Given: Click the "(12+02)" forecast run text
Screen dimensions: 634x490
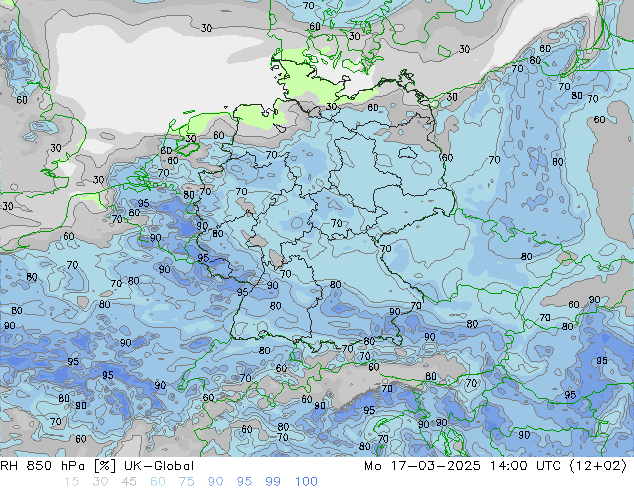Looking at the screenshot, I should (x=598, y=466).
